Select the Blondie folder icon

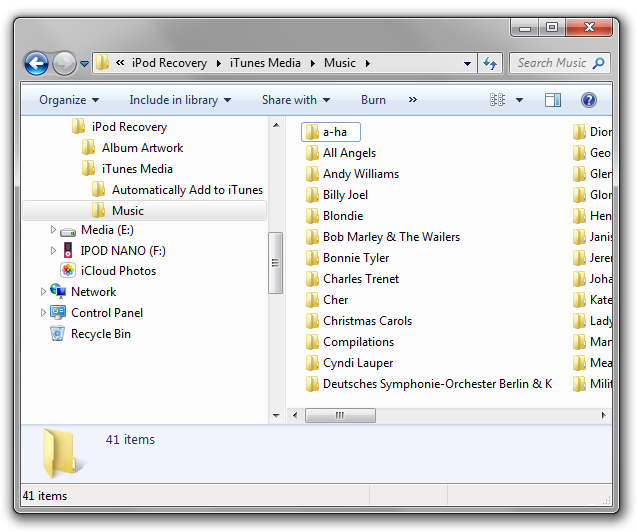[x=312, y=216]
